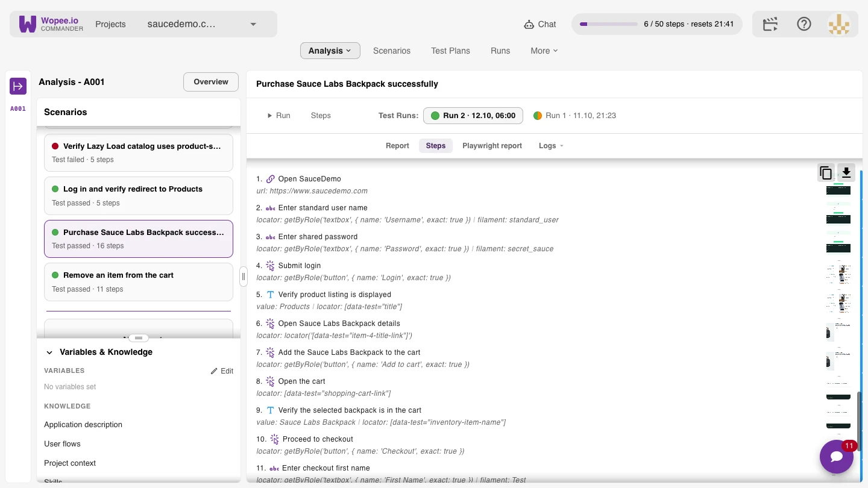Open Project context knowledge item
This screenshot has width=868, height=488.
tap(70, 463)
